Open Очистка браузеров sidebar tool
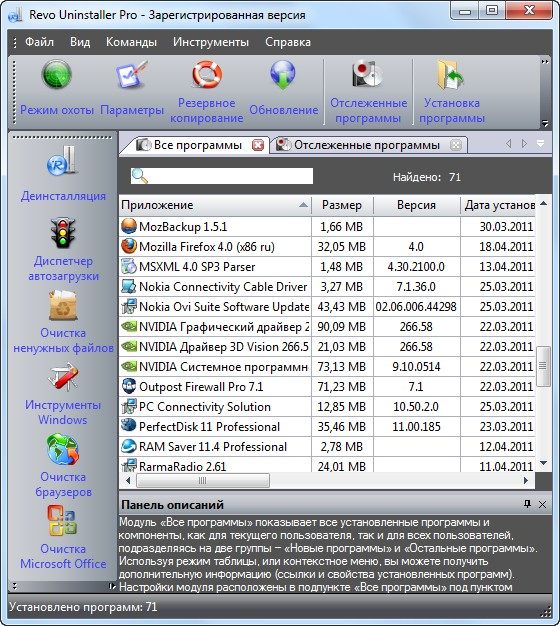560x626 pixels. tap(63, 463)
